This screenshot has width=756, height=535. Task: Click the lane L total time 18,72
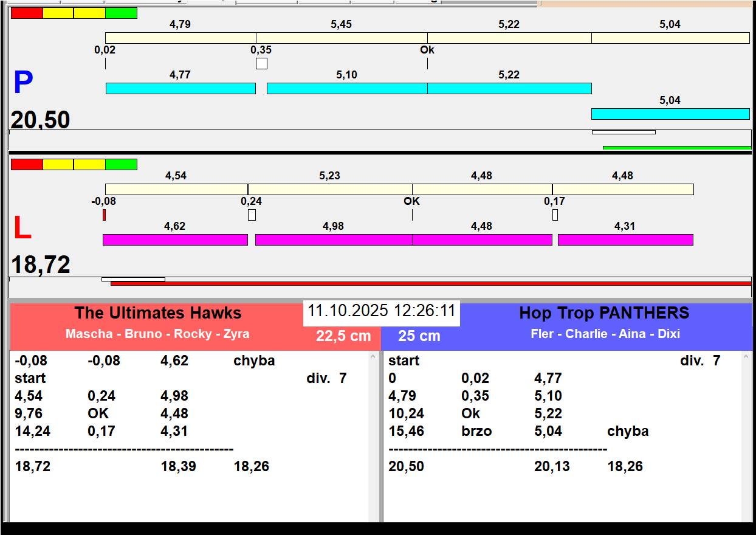[x=41, y=265]
